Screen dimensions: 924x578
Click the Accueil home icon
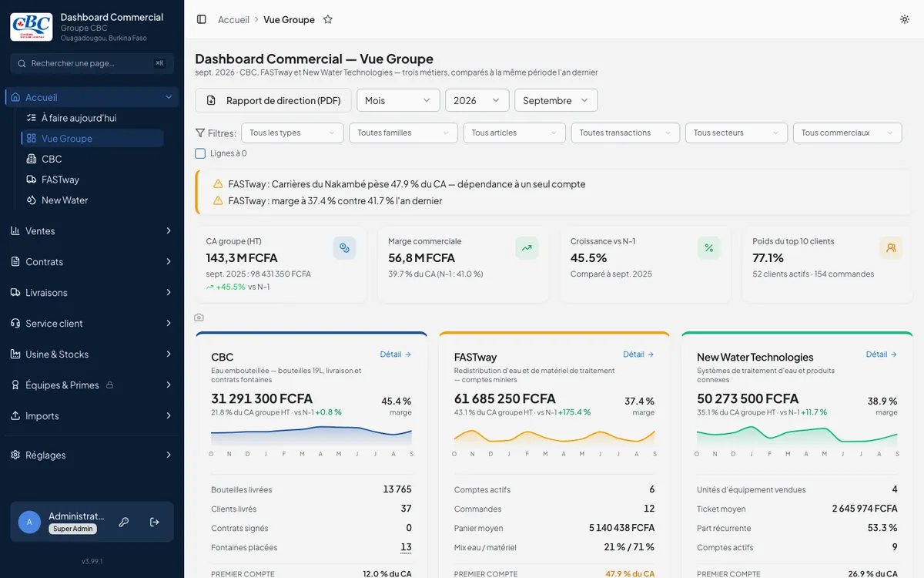click(x=15, y=97)
